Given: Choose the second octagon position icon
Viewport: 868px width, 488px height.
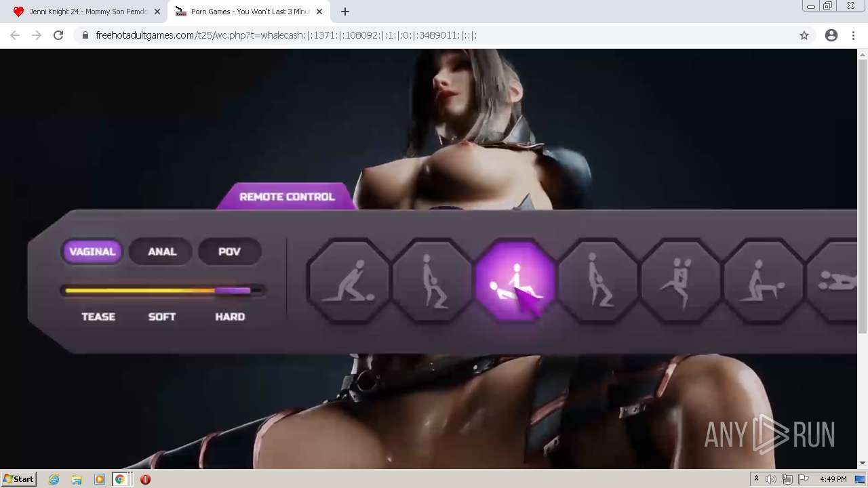Looking at the screenshot, I should 433,281.
